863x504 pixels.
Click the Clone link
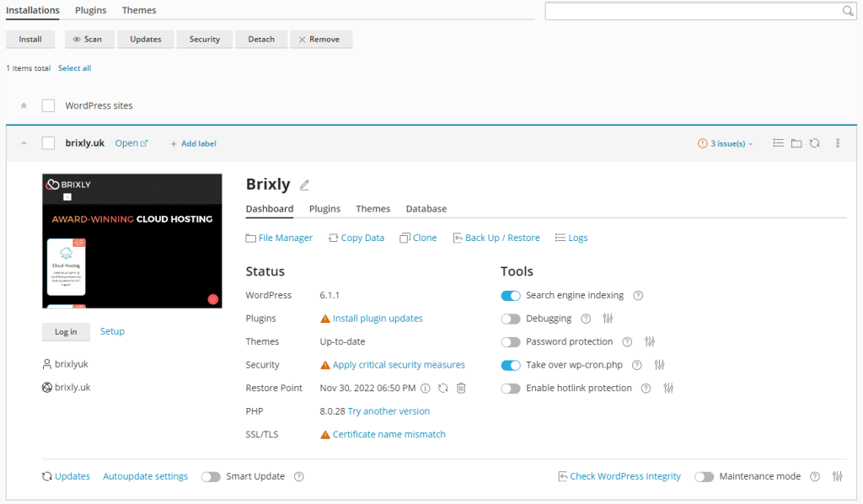(418, 238)
